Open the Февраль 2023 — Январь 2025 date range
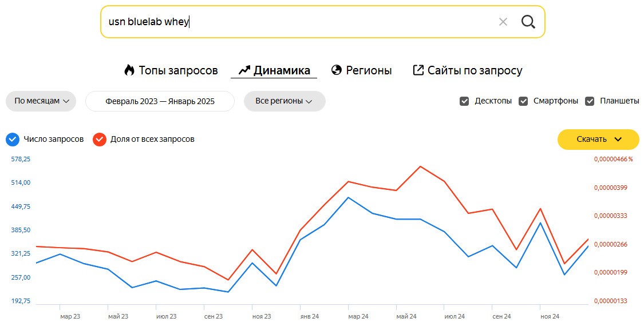The width and height of the screenshot is (644, 326). pyautogui.click(x=160, y=101)
